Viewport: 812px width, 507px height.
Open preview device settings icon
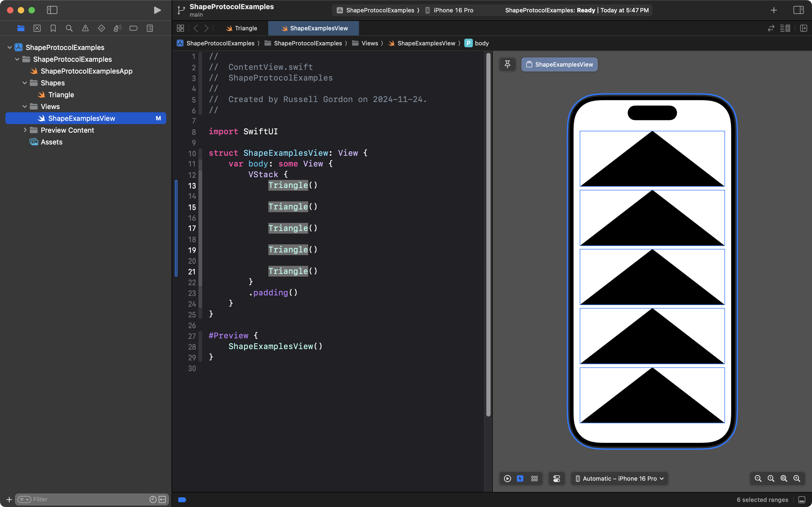(557, 479)
